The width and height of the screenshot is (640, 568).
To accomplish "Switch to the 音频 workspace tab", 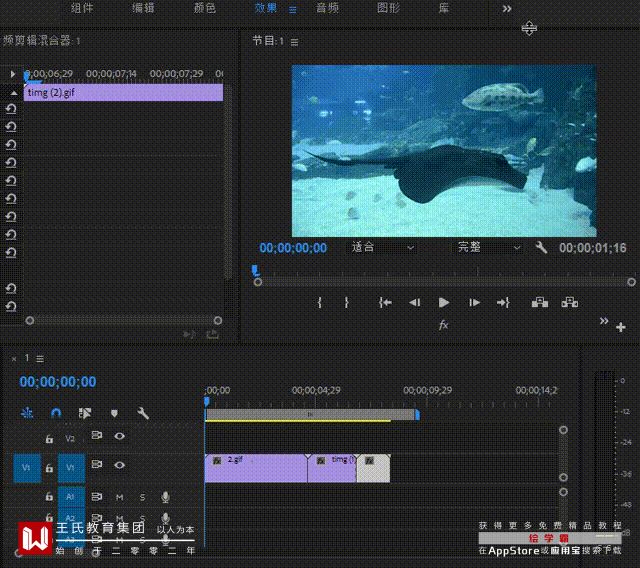I will click(x=327, y=8).
